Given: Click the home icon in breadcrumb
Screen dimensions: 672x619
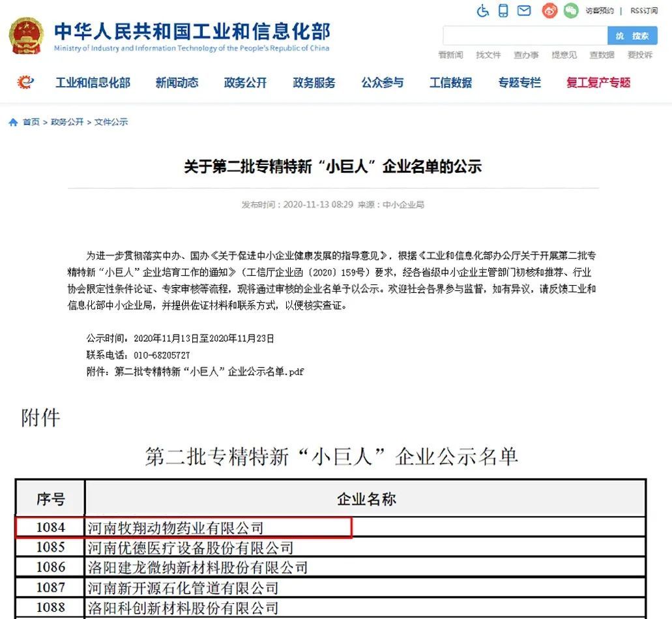Looking at the screenshot, I should point(13,122).
